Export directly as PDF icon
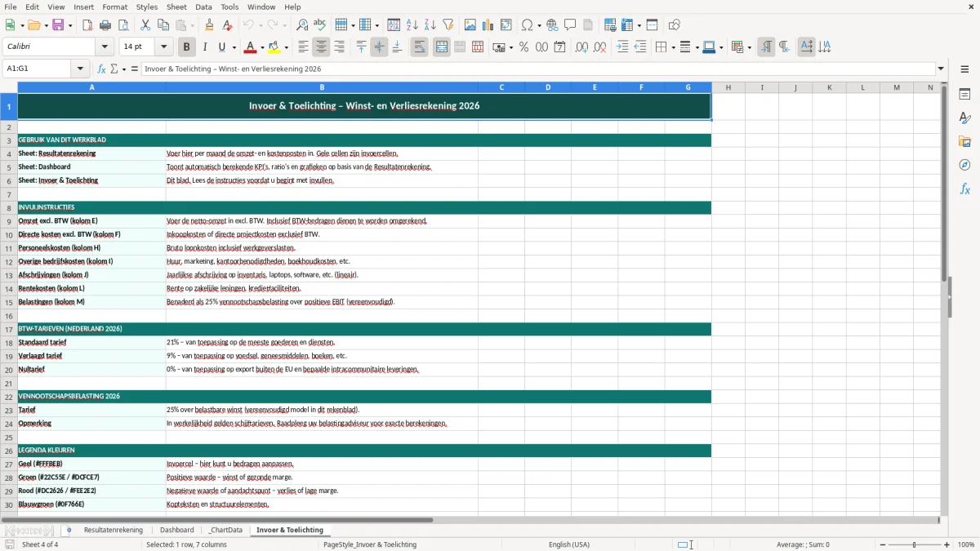 [x=87, y=25]
